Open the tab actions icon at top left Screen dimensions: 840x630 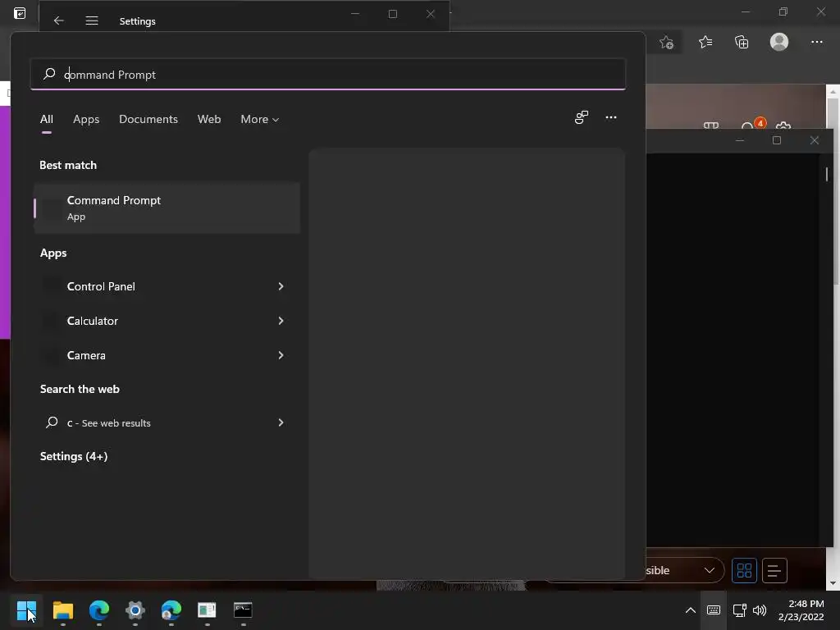coord(20,13)
